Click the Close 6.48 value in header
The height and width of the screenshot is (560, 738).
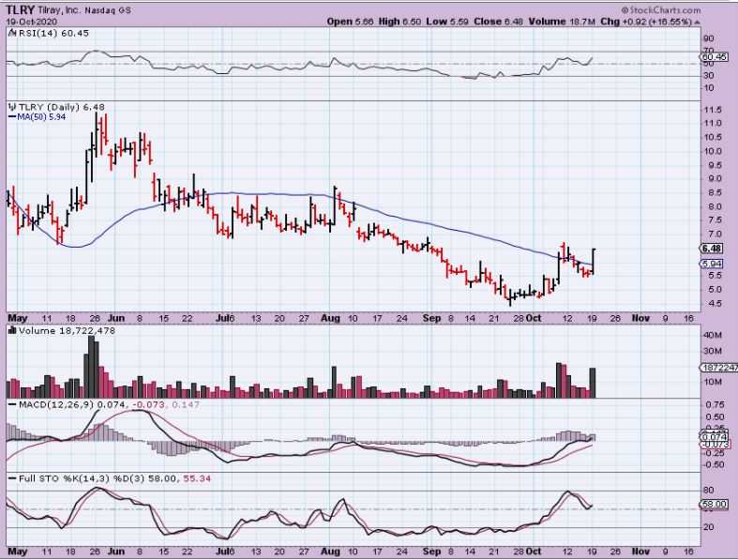[x=499, y=22]
